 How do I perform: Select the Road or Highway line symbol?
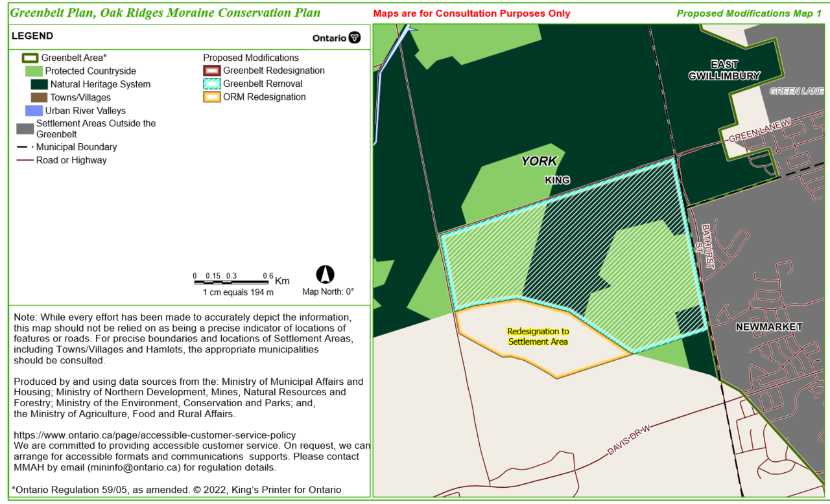pos(25,160)
